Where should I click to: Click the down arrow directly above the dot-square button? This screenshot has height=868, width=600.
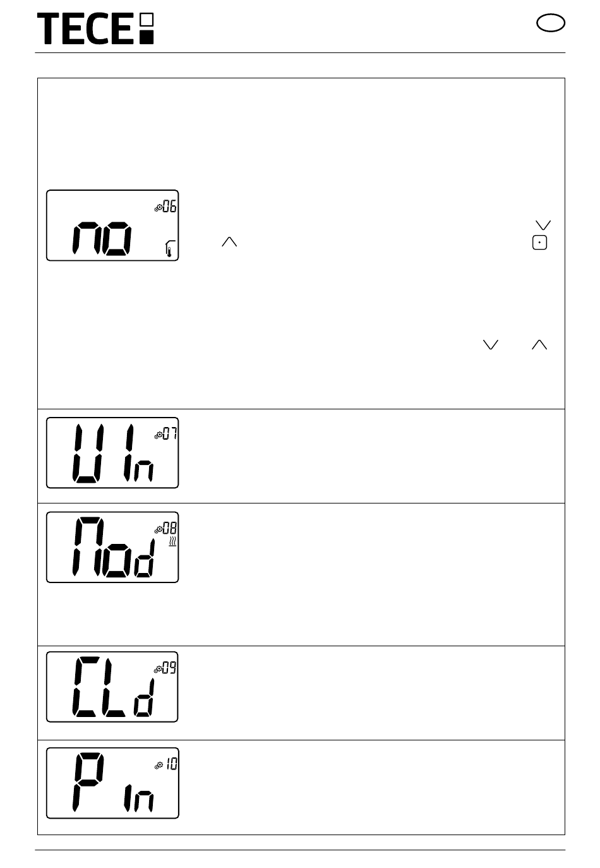(x=543, y=226)
